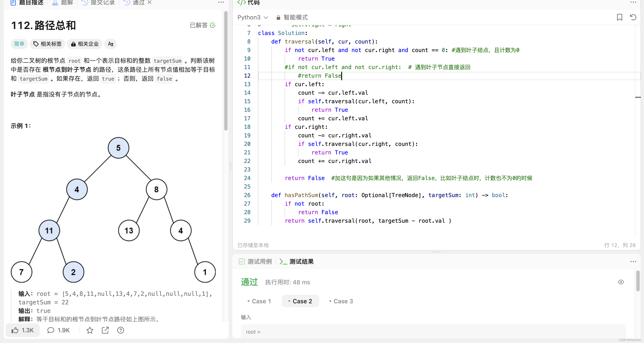This screenshot has width=644, height=343.
Task: Open the help question-mark icon
Action: (120, 330)
